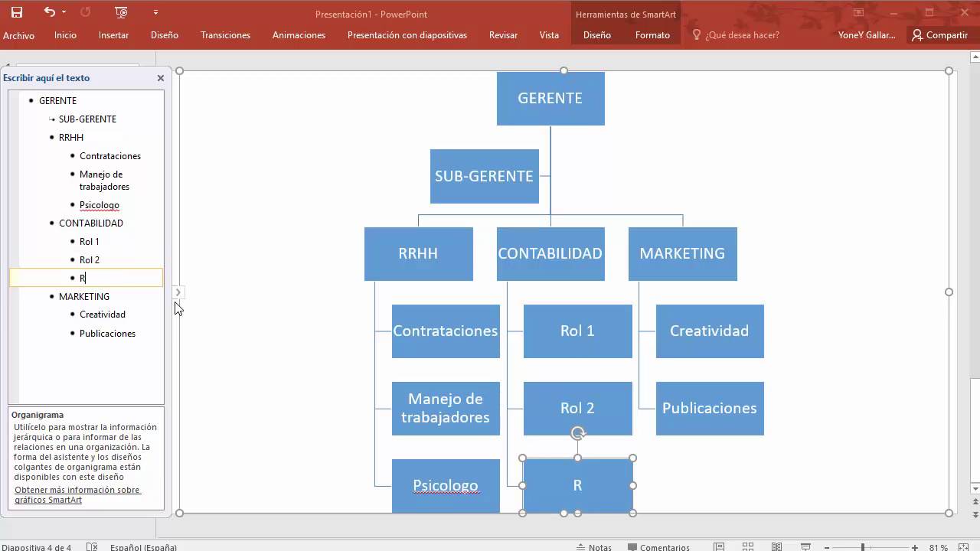Select the GERENTE box in the org chart

coord(550,99)
